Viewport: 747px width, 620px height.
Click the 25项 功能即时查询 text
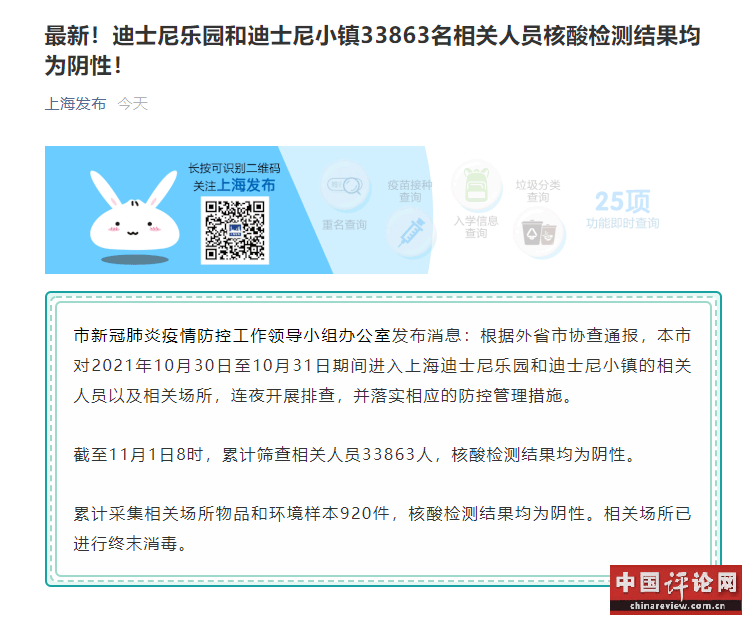pyautogui.click(x=622, y=210)
